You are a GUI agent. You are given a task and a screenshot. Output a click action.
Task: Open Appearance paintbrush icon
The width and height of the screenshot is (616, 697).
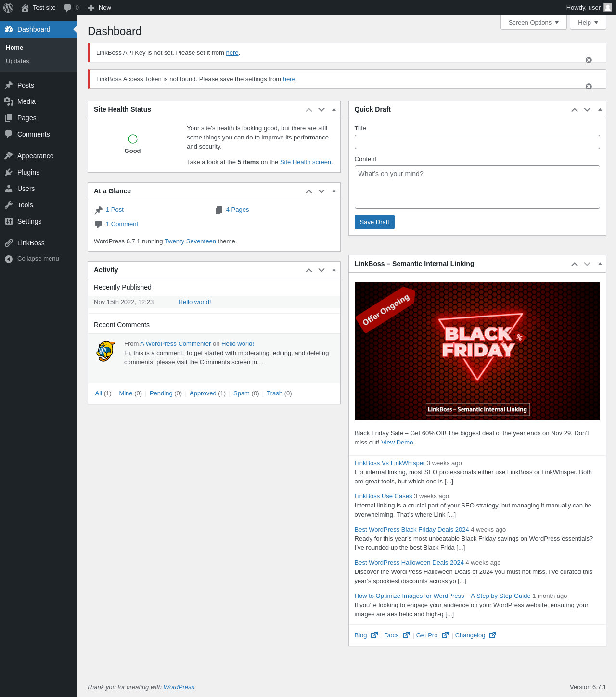click(x=9, y=156)
